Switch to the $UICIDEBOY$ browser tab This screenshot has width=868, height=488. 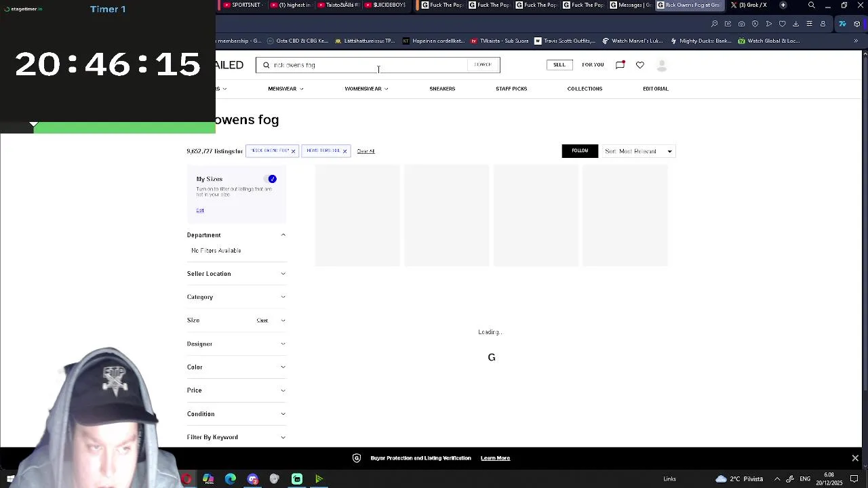pos(385,5)
